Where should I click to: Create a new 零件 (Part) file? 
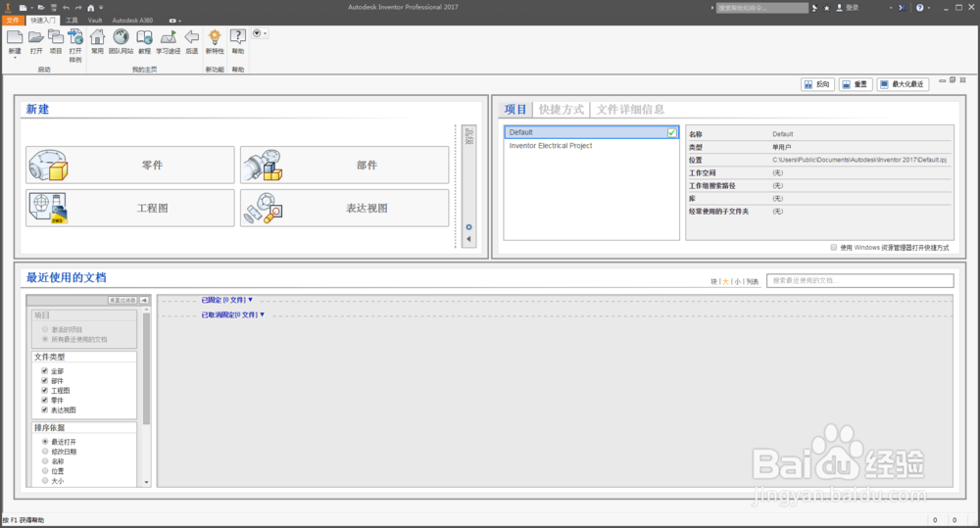click(130, 165)
